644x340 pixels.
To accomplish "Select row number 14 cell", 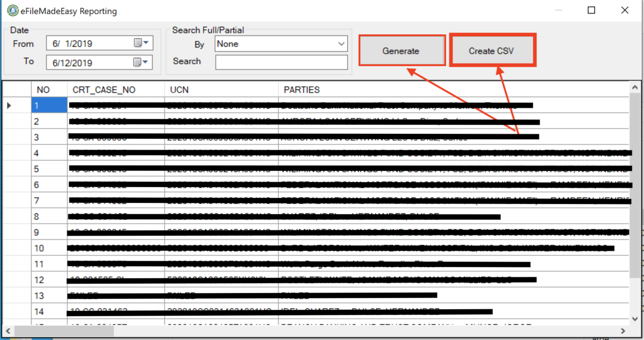I will [49, 312].
